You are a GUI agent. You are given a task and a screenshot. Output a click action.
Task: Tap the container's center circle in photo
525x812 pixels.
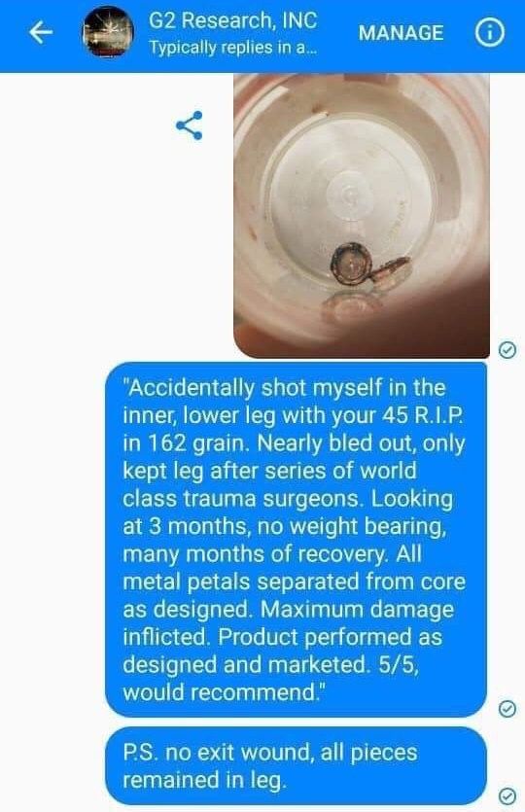pyautogui.click(x=350, y=193)
